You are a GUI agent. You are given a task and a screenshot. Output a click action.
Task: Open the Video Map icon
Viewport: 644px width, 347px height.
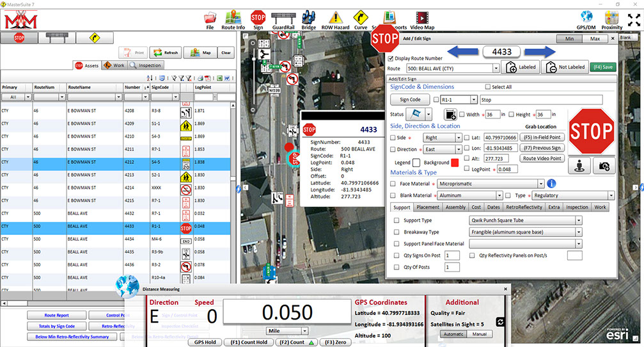tap(421, 17)
